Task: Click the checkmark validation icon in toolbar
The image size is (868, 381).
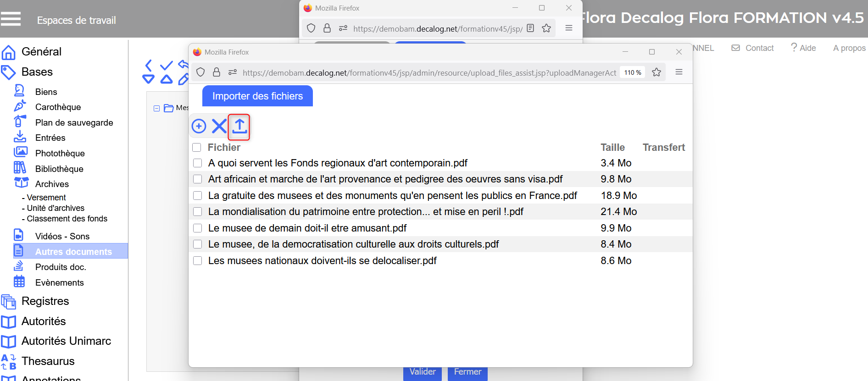Action: [x=167, y=65]
